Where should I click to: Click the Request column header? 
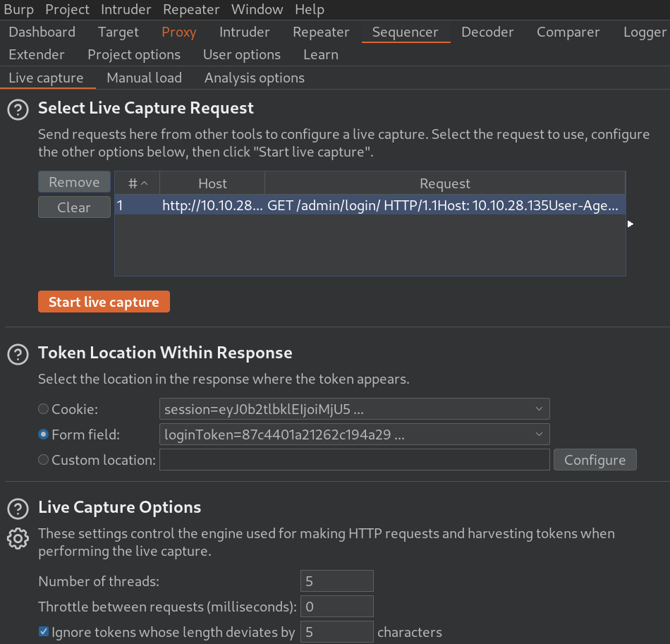coord(445,183)
